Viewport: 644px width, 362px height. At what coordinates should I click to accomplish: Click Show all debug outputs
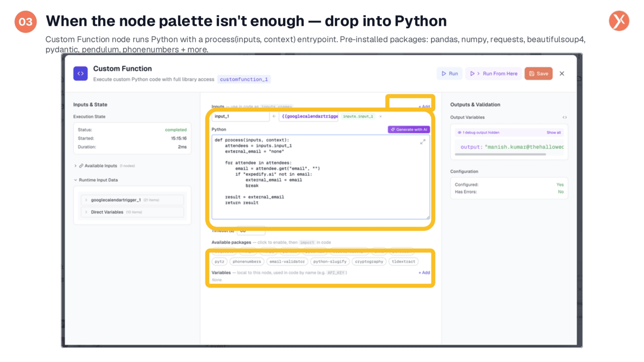pos(553,132)
